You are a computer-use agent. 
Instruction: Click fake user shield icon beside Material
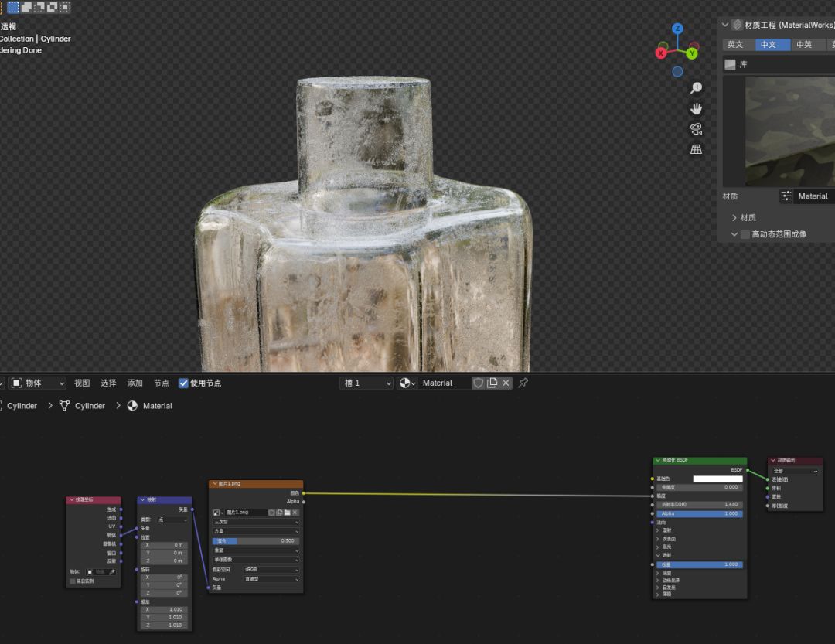478,383
